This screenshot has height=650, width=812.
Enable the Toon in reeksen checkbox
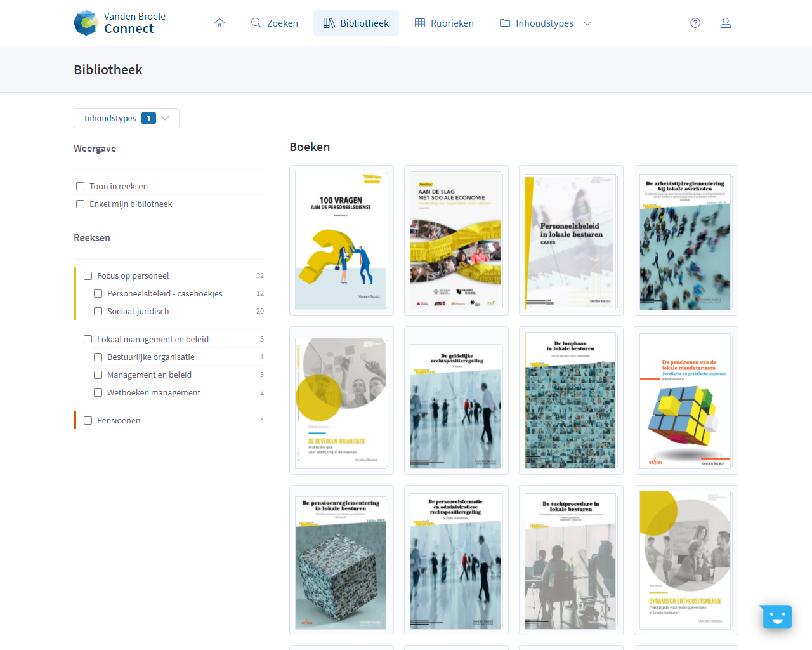(80, 186)
